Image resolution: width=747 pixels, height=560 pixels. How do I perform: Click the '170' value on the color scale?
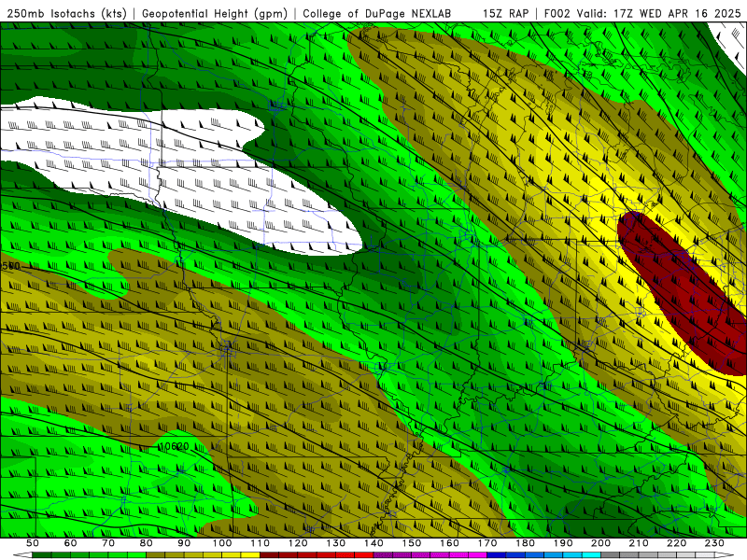point(487,543)
